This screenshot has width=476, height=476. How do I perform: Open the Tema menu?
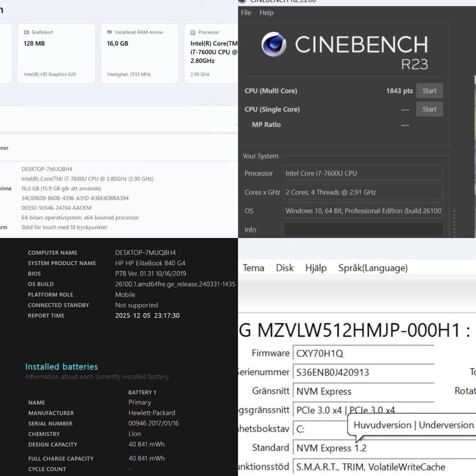pyautogui.click(x=253, y=268)
